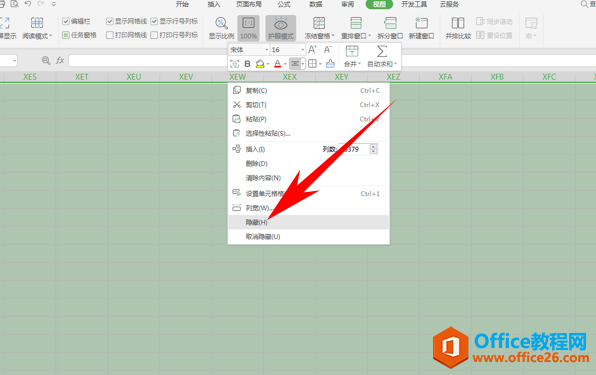Open the 页面布局 Page Layout tab
Viewport: 596px width, 375px height.
point(249,4)
